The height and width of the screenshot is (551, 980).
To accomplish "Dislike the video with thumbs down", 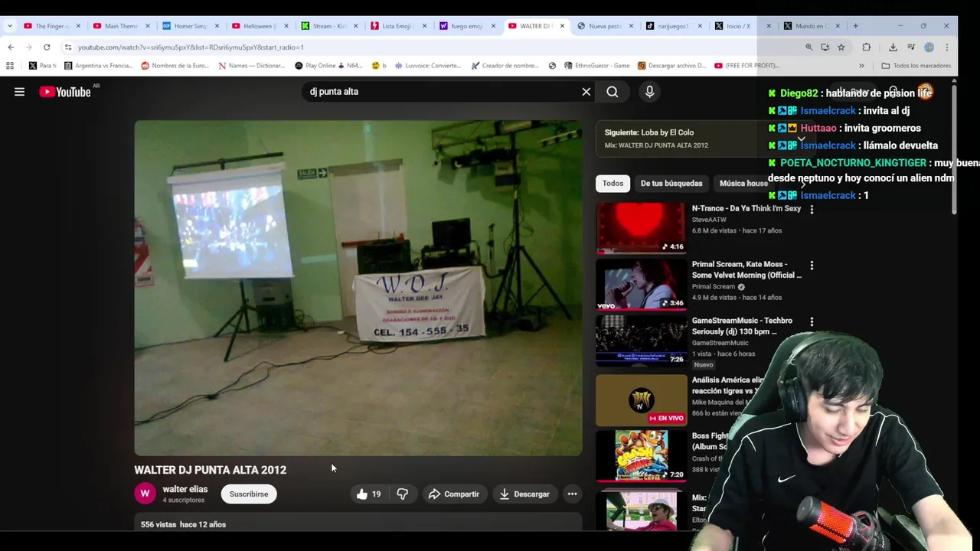I will click(x=402, y=494).
